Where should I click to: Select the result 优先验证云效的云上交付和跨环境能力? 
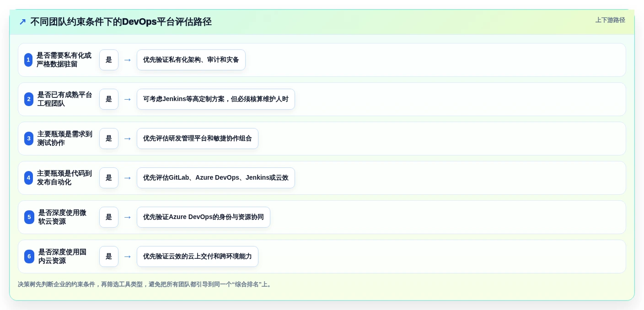pos(198,257)
